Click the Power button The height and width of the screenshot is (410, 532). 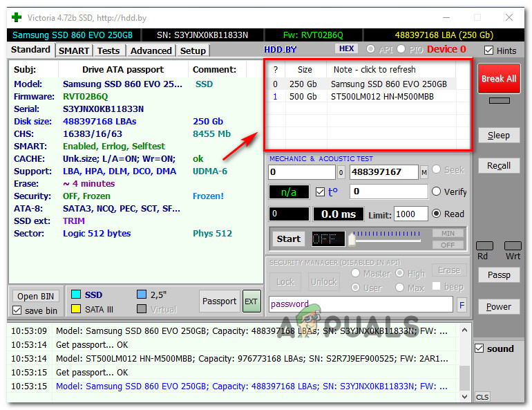coord(499,306)
